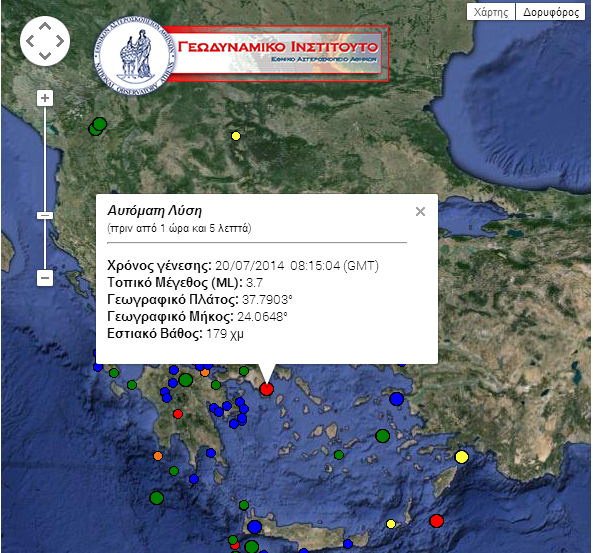Click the National Observatory of Athens logo
The image size is (593, 553).
135,56
